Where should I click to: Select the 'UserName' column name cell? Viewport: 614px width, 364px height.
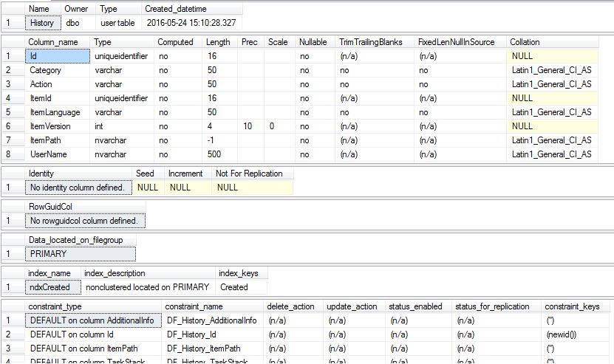(x=58, y=154)
